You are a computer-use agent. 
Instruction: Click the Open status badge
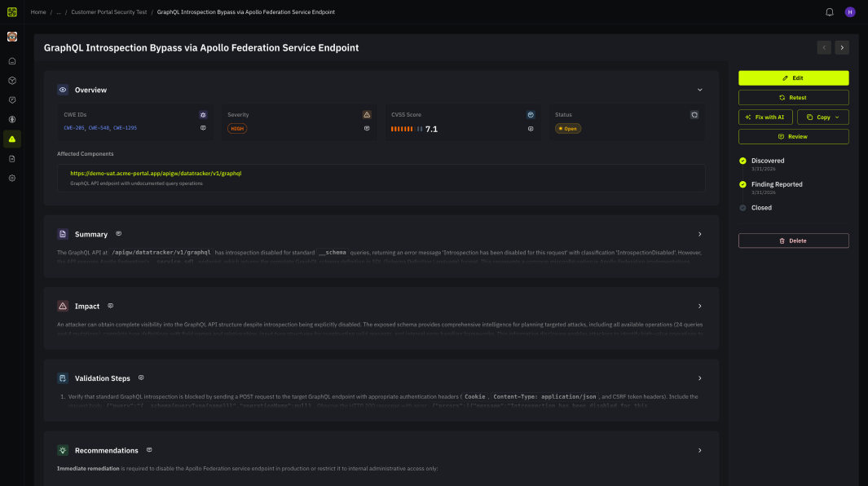568,129
